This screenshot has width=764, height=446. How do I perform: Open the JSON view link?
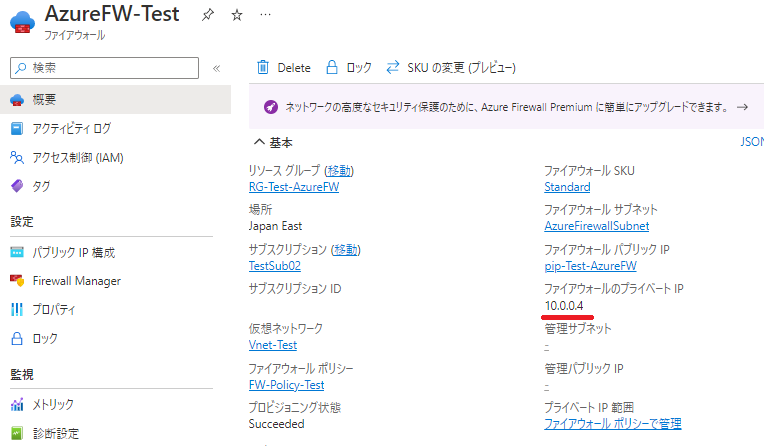click(752, 142)
